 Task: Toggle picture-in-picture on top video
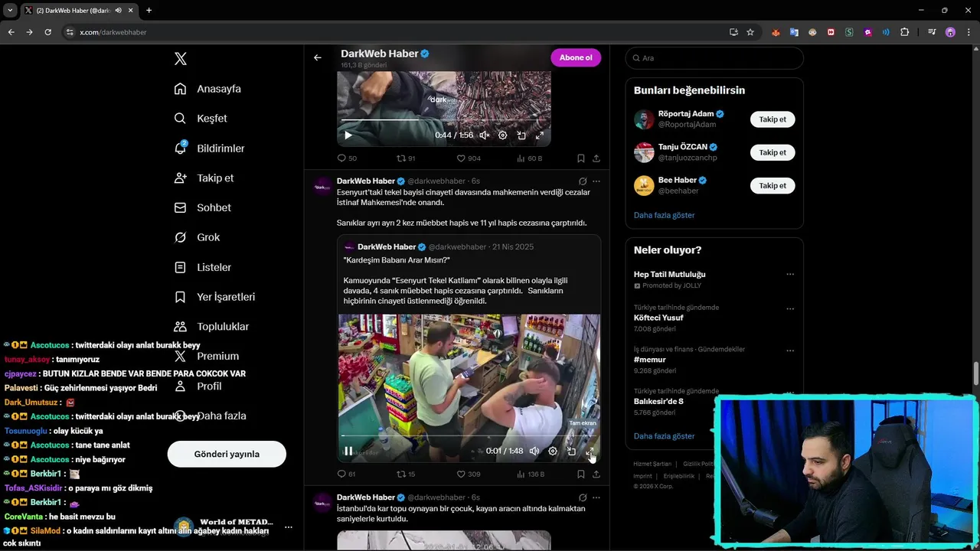(521, 135)
